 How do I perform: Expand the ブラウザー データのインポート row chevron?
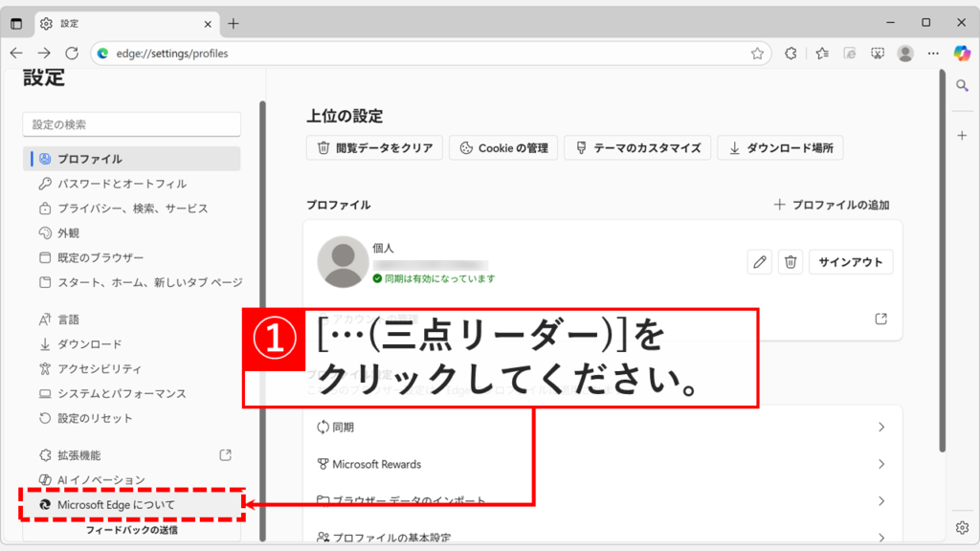click(880, 501)
